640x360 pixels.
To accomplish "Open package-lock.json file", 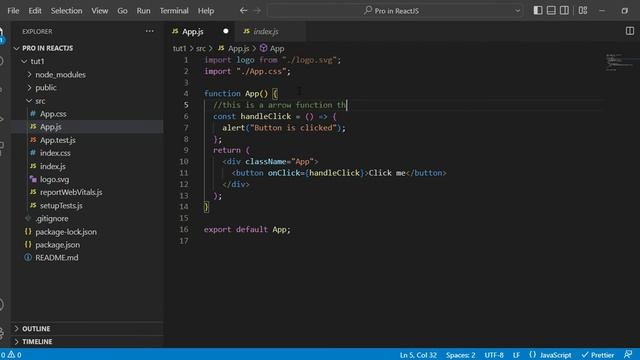I will coord(66,231).
